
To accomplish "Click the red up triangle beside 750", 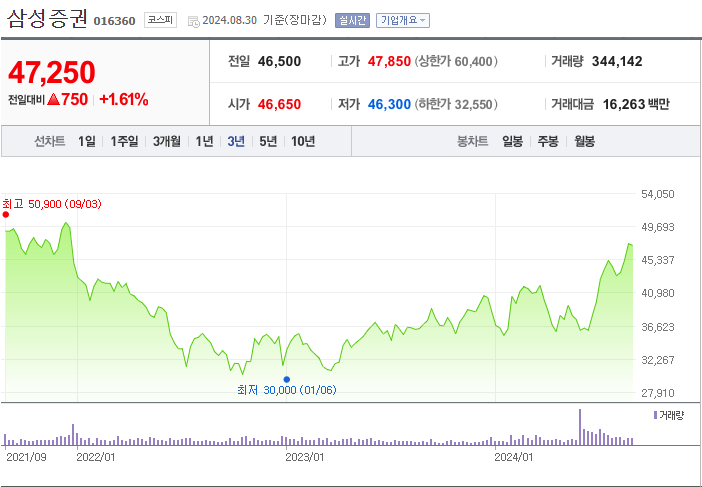I will pos(53,99).
